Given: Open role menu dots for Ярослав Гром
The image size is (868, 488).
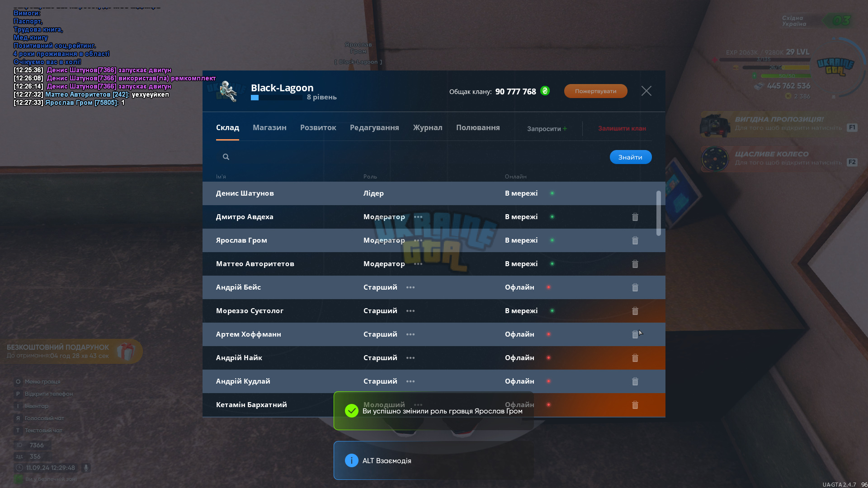Looking at the screenshot, I should [418, 240].
